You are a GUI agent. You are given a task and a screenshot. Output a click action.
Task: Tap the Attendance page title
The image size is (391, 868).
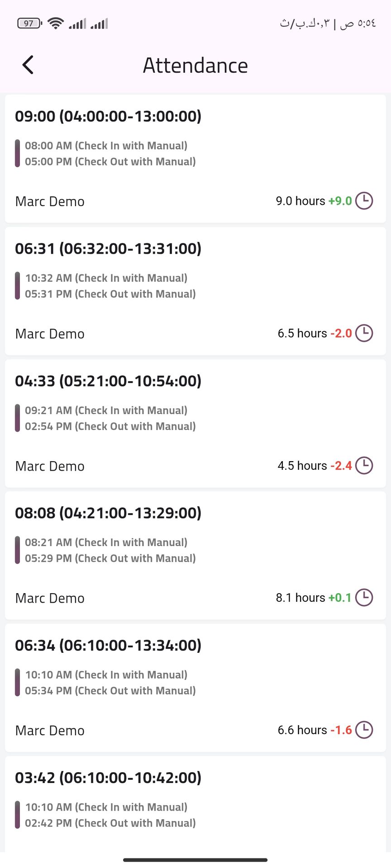click(x=195, y=66)
